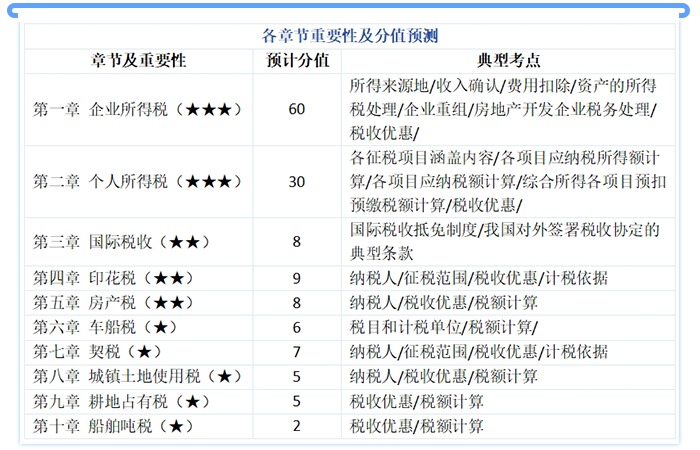The image size is (700, 450).
Task: Select the 第五章 房产税 cell
Action: [139, 302]
